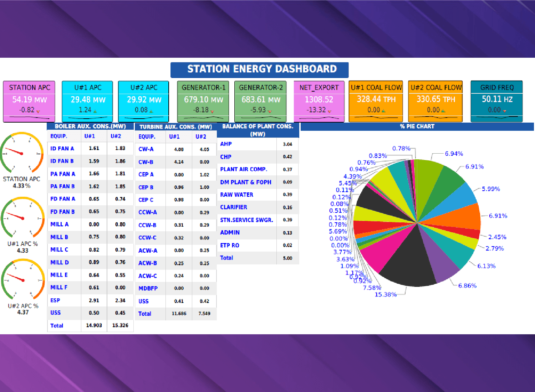The image size is (535, 392).
Task: Click the Station Energy Dashboard title banner
Action: coord(260,69)
